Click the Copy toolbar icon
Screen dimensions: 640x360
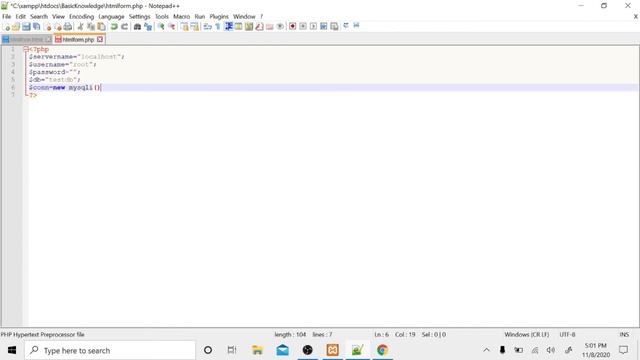tap(91, 27)
